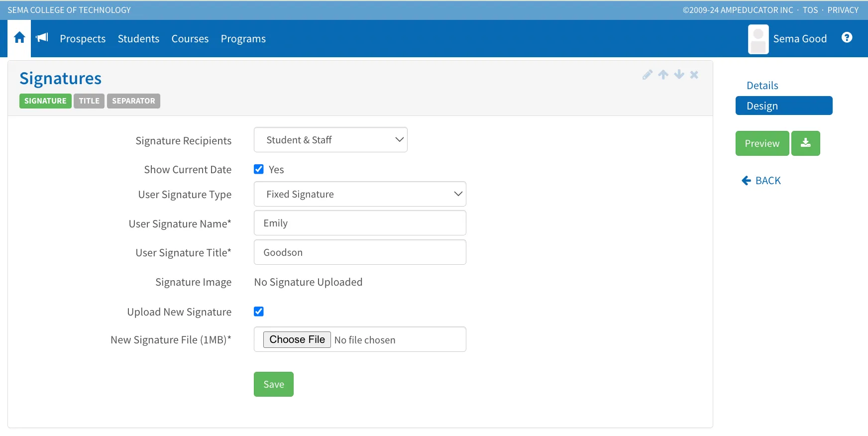
Task: Open the Signature Recipients dropdown
Action: pos(330,140)
